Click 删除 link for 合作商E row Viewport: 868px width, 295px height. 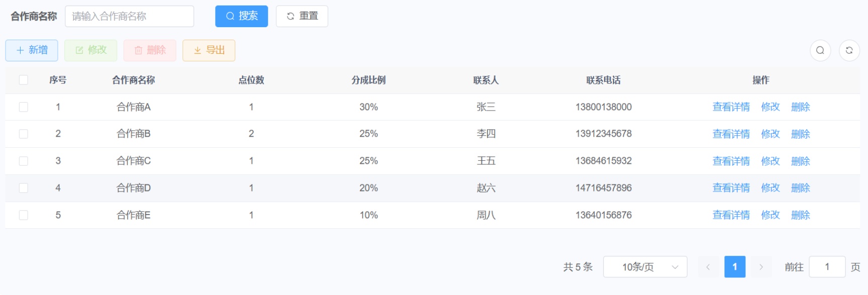[x=800, y=215]
